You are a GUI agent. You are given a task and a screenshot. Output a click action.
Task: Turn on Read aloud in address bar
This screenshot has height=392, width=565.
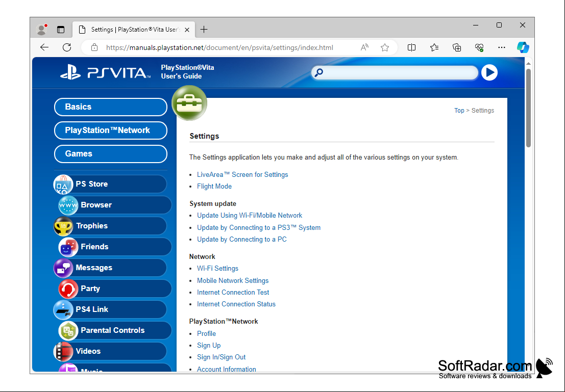click(x=364, y=47)
